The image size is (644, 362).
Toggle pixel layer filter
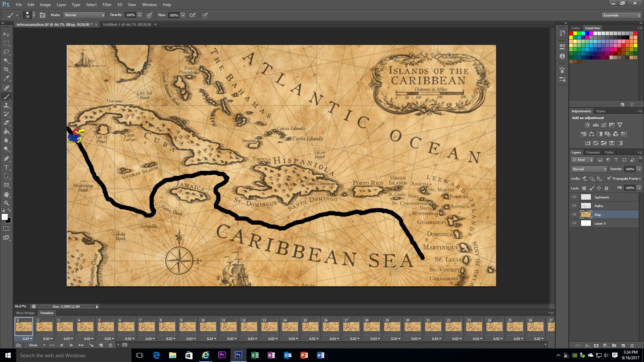click(600, 160)
